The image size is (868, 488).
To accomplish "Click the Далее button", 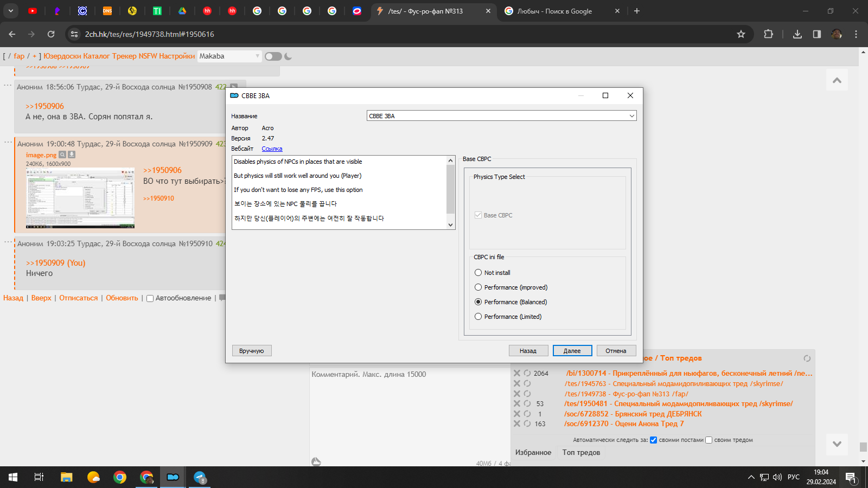I will (572, 351).
